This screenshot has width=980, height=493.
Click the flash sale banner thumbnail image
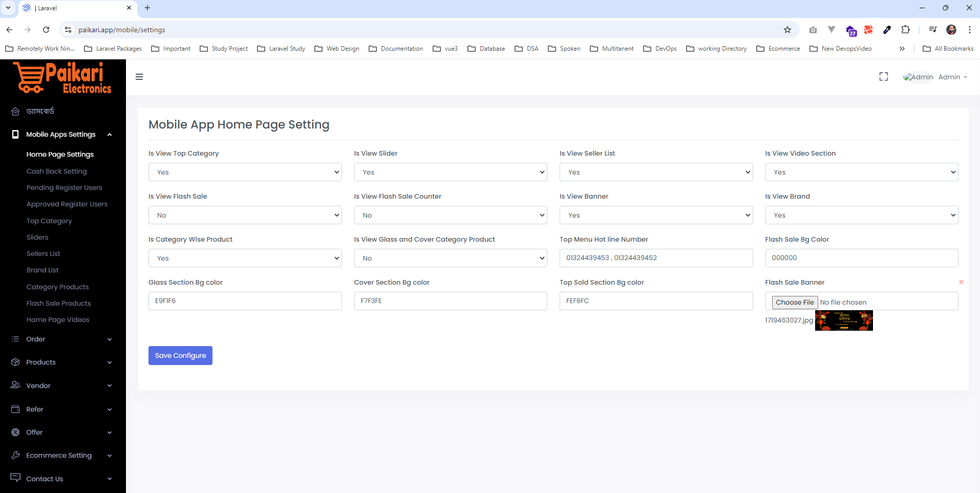(x=844, y=320)
